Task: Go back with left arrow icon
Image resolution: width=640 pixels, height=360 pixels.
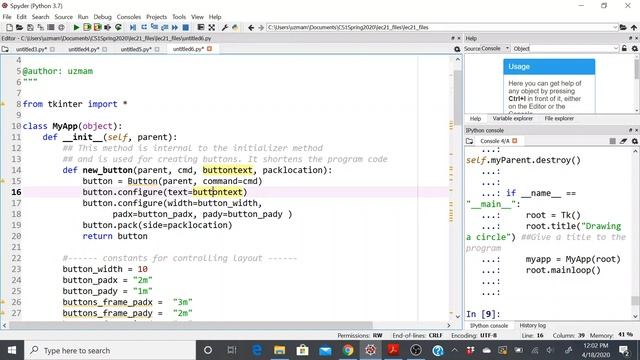Action: pyautogui.click(x=251, y=27)
